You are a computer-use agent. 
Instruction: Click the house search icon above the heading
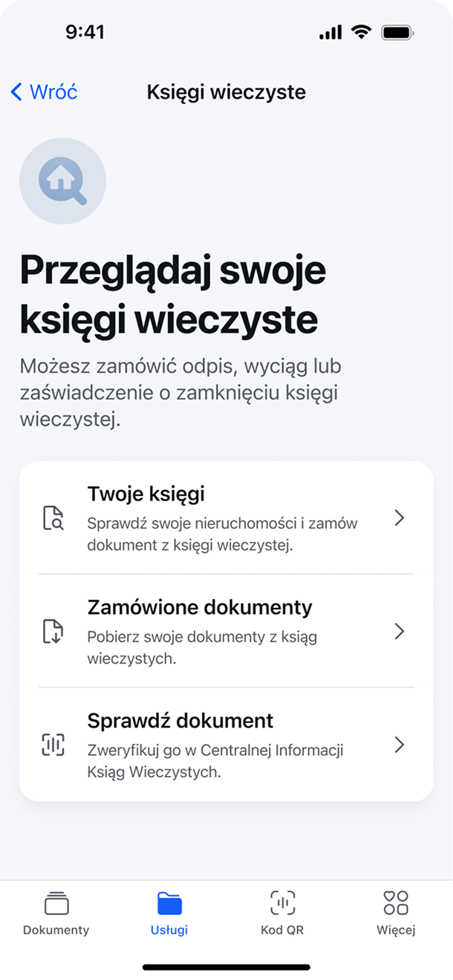pyautogui.click(x=62, y=180)
